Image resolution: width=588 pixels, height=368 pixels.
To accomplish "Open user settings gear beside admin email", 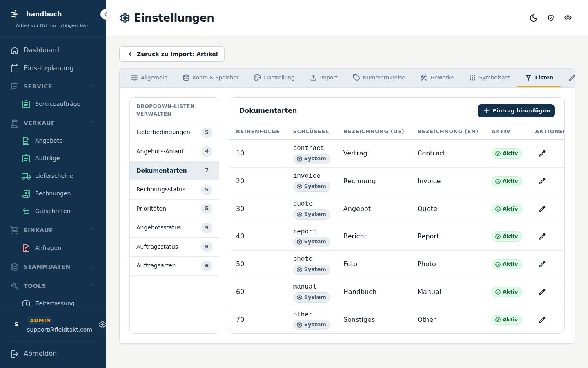I will tap(102, 324).
